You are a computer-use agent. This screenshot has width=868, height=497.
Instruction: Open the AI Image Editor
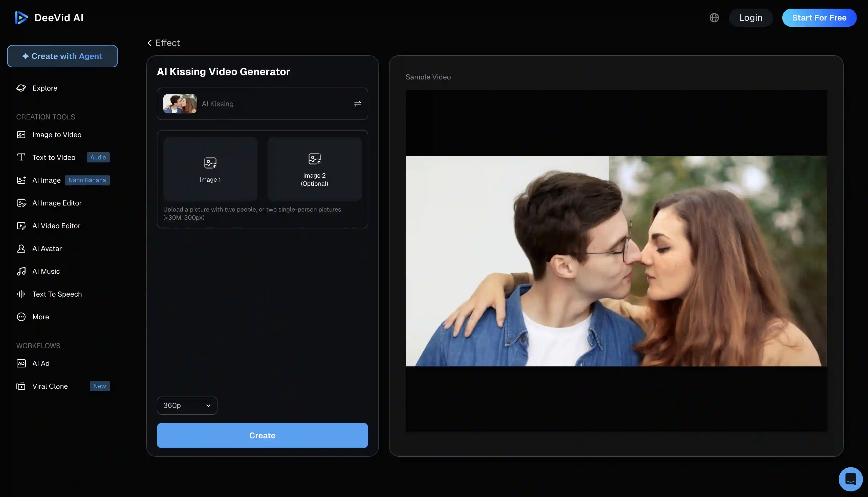click(57, 203)
